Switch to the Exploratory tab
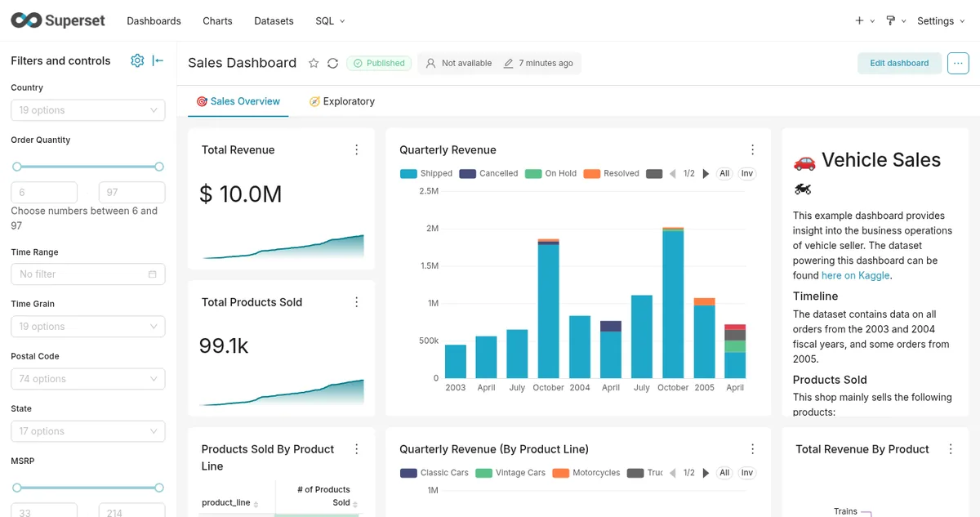The height and width of the screenshot is (517, 980). (341, 101)
